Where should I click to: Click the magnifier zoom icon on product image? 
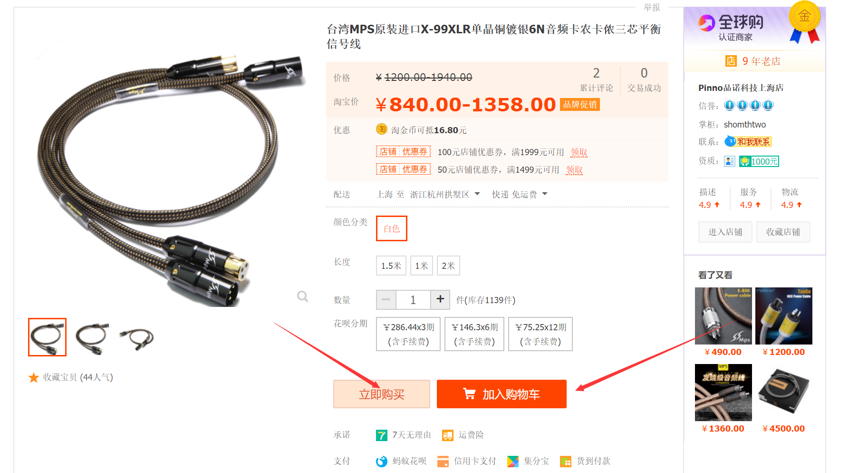[x=302, y=296]
